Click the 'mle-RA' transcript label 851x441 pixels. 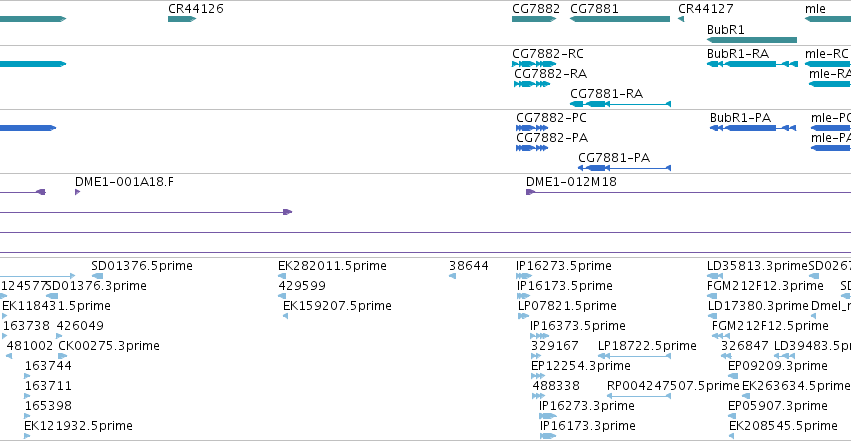[x=830, y=74]
